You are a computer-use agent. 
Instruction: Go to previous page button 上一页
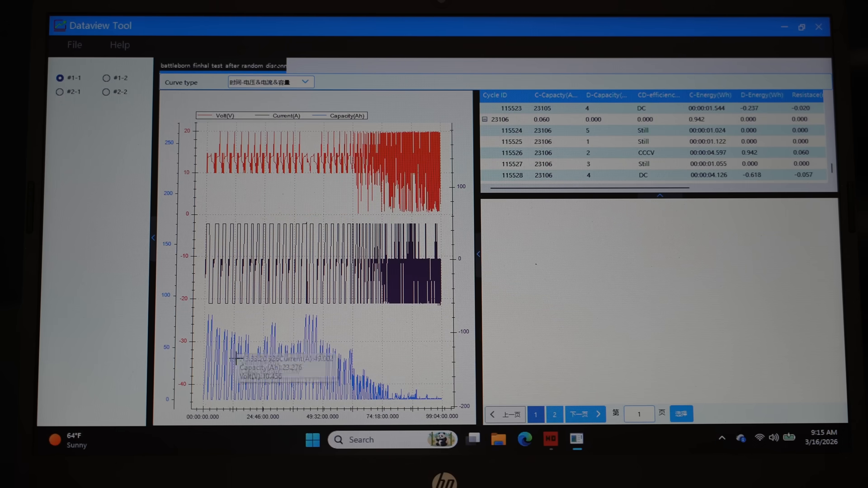(505, 414)
